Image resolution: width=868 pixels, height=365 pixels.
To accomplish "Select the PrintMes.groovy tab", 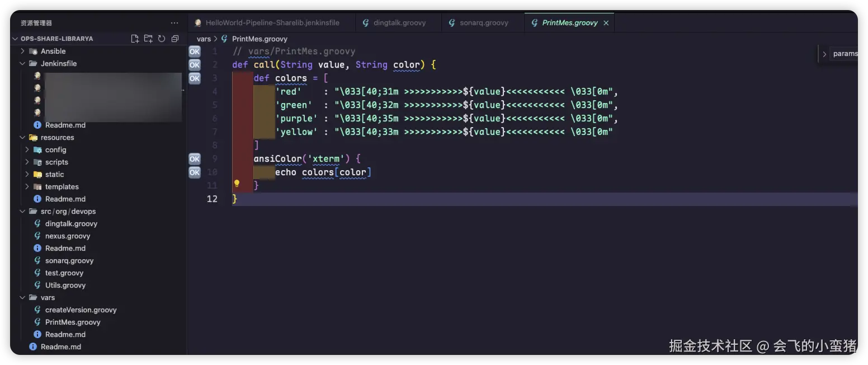I will 569,23.
